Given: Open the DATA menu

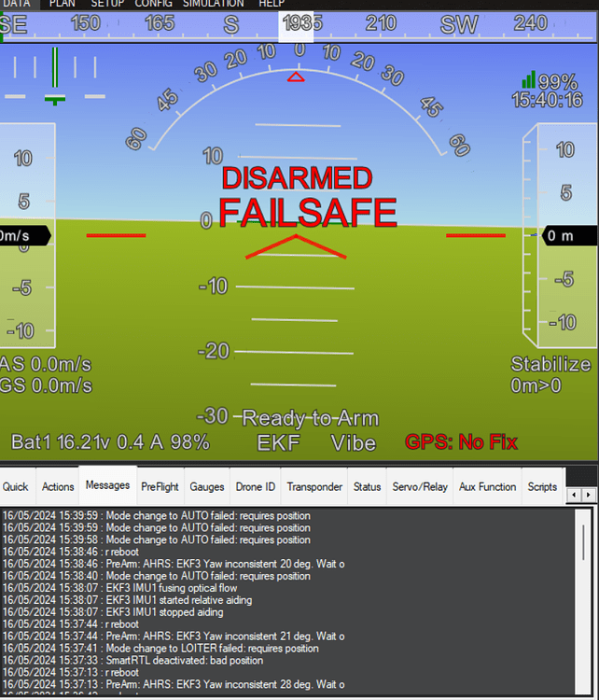Looking at the screenshot, I should (x=17, y=4).
